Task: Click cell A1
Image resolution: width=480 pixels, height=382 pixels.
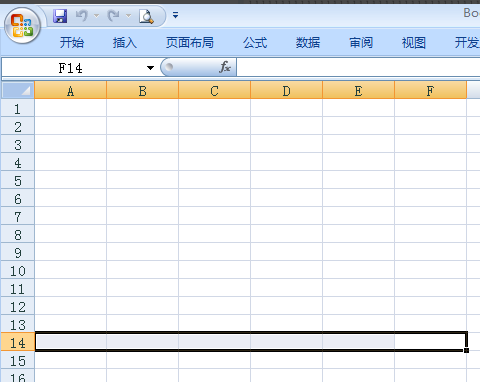Action: (x=70, y=108)
